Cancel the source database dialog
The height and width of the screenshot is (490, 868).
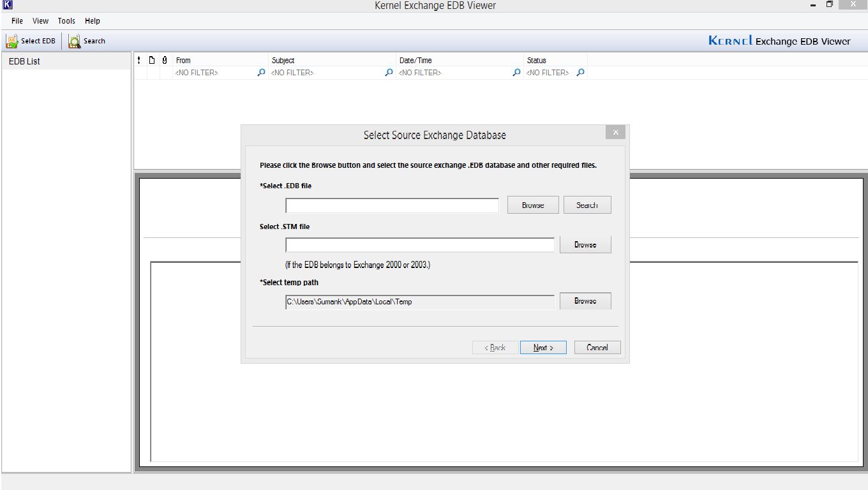click(x=597, y=348)
